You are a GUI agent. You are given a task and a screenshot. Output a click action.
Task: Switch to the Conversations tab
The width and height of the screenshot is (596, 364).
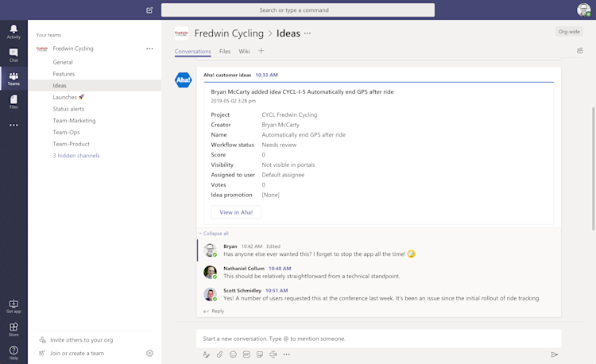(x=193, y=52)
